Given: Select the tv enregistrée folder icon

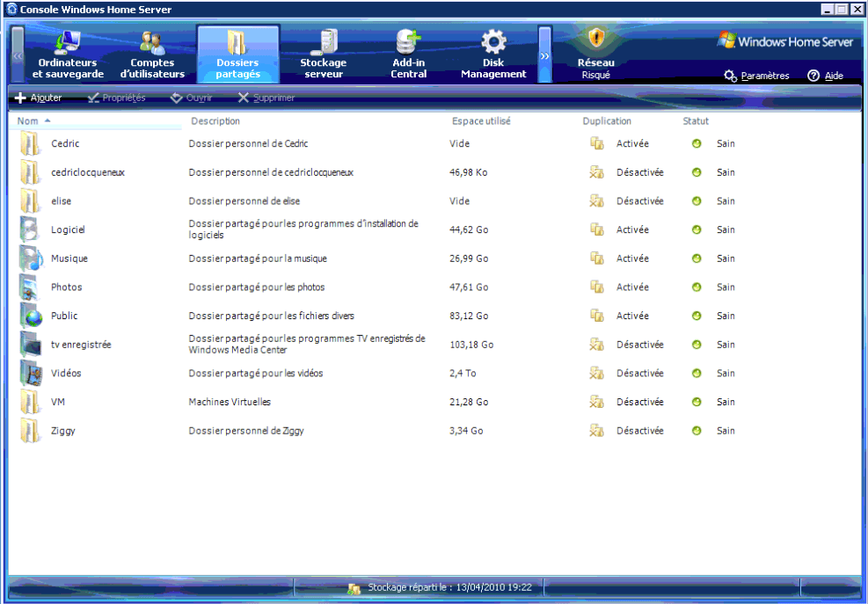Looking at the screenshot, I should (x=30, y=345).
